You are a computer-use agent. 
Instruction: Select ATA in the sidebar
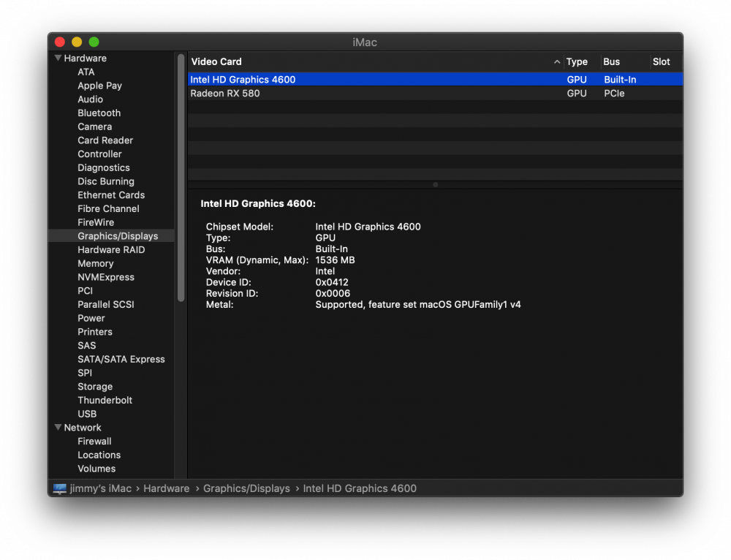86,72
